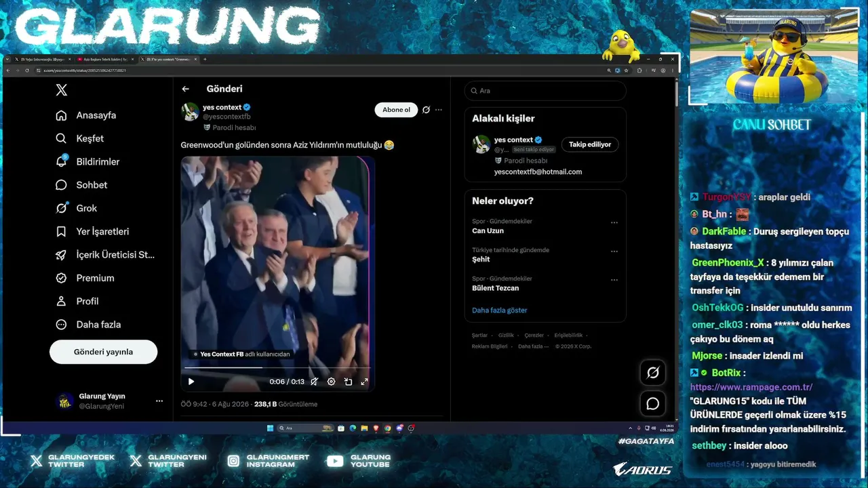
Task: Open Premium from the sidebar
Action: tap(85, 278)
